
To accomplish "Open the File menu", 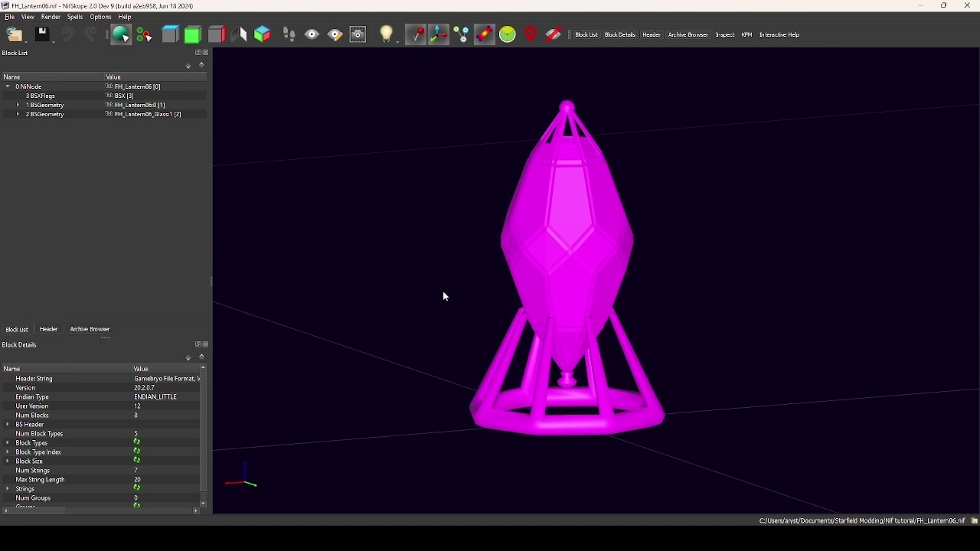I will click(10, 17).
